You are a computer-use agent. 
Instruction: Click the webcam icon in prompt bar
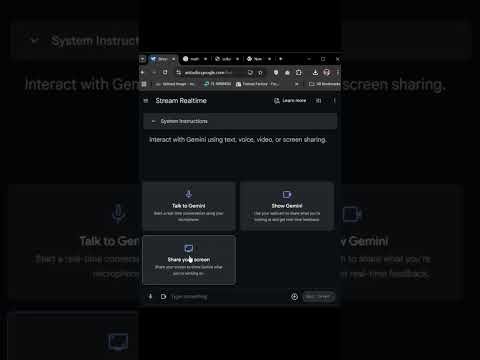(x=163, y=296)
